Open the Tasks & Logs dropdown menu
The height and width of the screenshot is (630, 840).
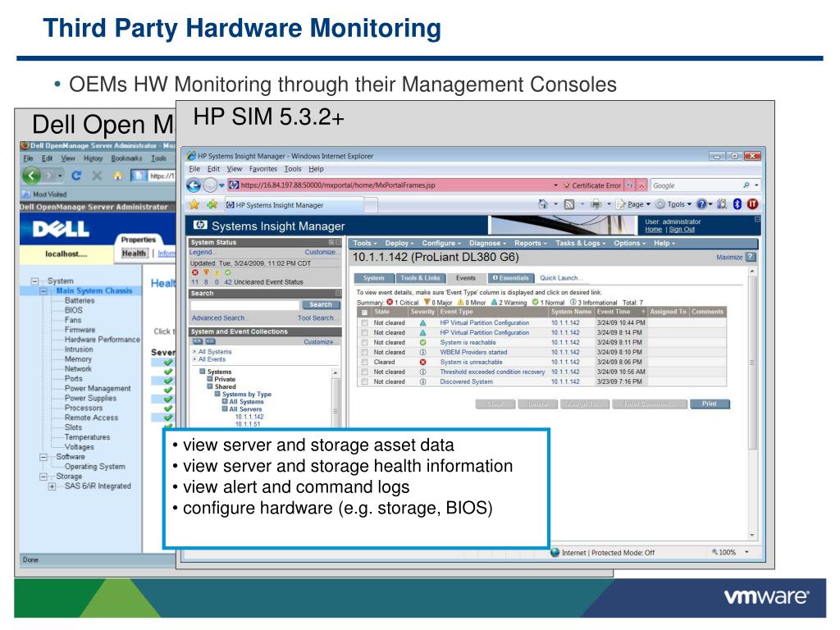[580, 243]
